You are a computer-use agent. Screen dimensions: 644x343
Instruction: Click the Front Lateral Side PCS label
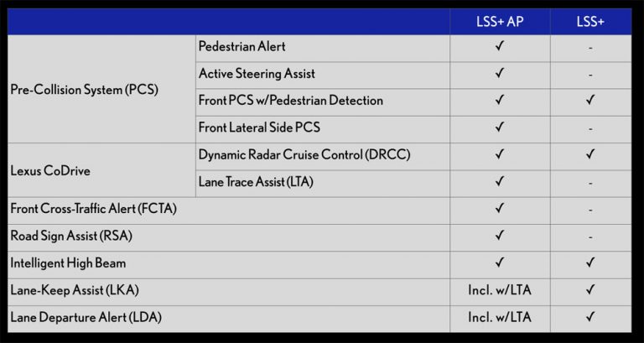pyautogui.click(x=259, y=127)
